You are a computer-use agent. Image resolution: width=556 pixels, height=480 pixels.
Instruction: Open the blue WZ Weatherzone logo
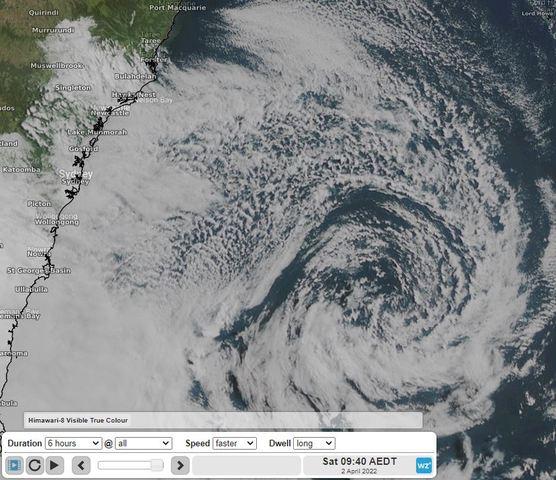click(x=424, y=465)
